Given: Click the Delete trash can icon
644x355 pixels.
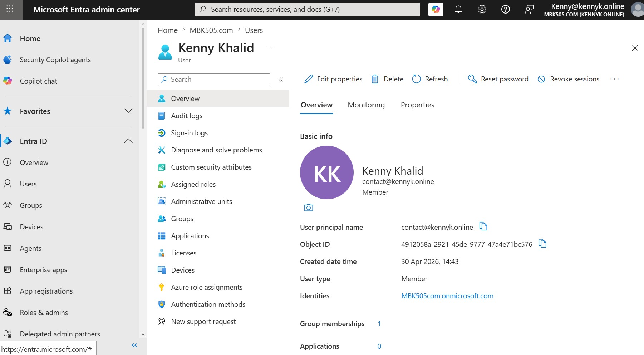Looking at the screenshot, I should (375, 79).
